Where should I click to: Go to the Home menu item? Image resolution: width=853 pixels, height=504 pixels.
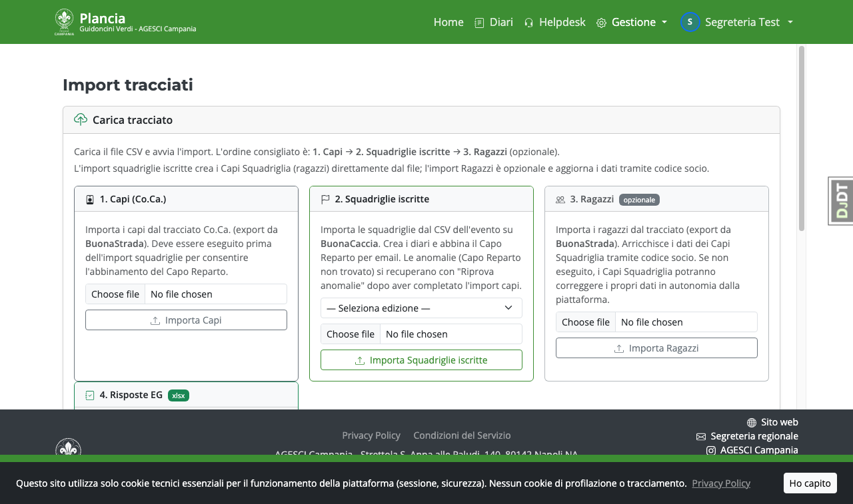point(448,22)
